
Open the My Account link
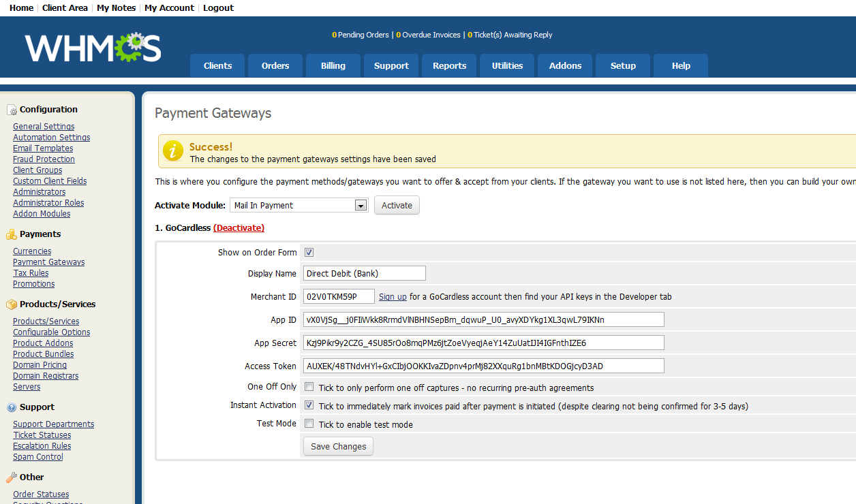(169, 8)
